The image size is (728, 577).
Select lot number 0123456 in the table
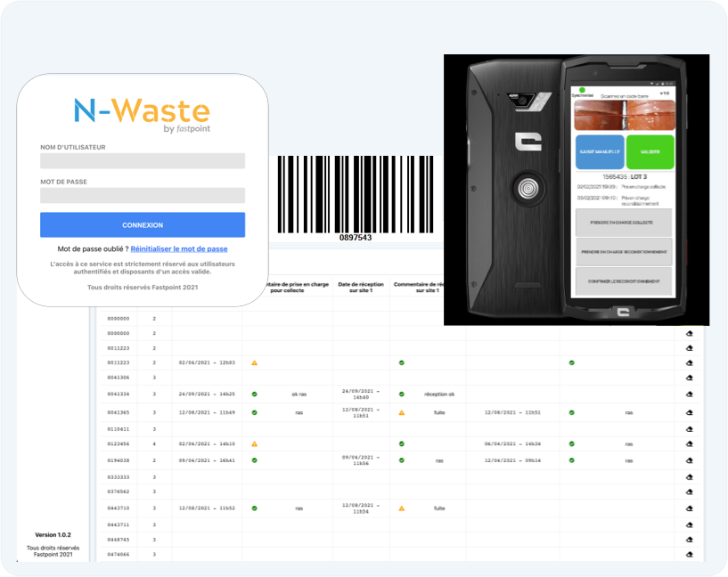pos(119,444)
